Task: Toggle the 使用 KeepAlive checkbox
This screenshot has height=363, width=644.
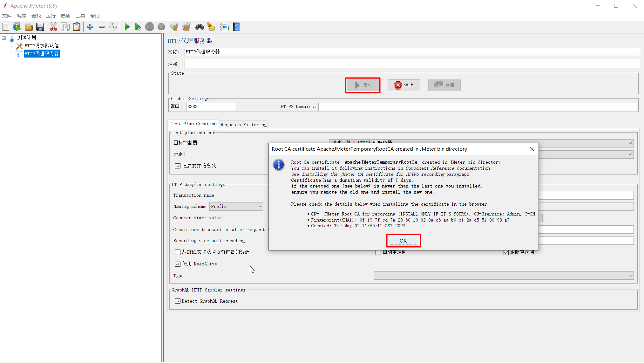Action: click(x=178, y=264)
